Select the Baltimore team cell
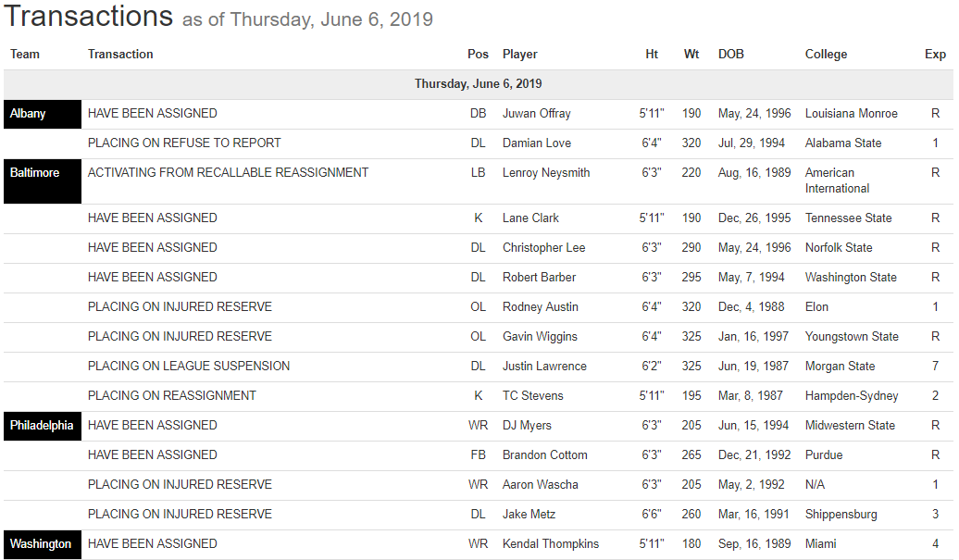 point(34,173)
